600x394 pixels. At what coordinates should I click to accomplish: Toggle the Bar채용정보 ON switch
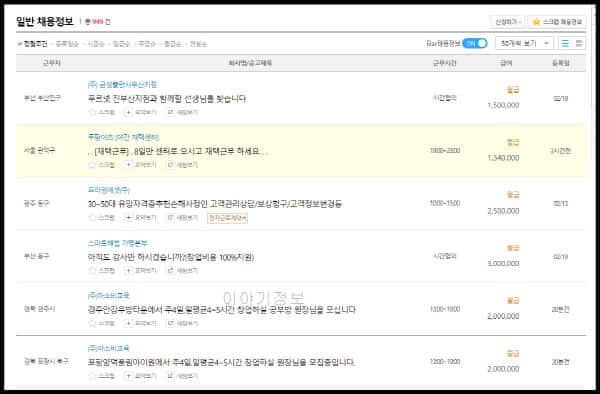coord(474,44)
